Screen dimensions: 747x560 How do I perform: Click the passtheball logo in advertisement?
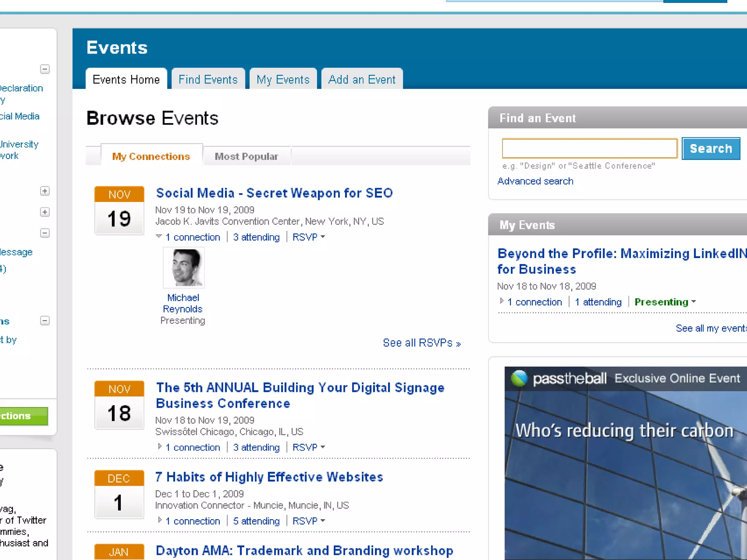(559, 378)
